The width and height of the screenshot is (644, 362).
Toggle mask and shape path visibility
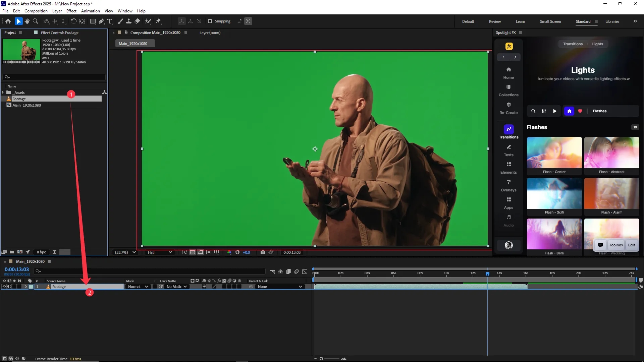point(200,252)
